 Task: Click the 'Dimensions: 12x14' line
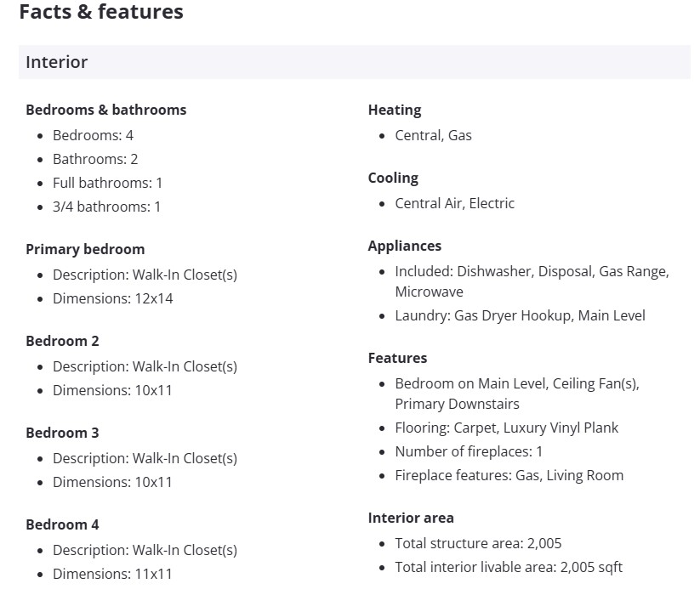(x=112, y=298)
